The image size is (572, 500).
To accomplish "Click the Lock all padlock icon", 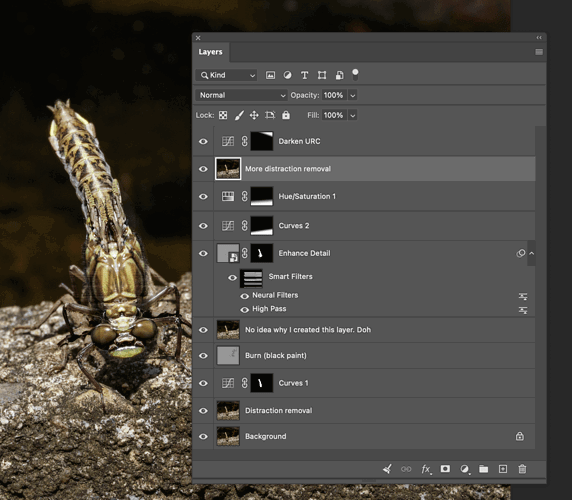I will click(x=286, y=115).
